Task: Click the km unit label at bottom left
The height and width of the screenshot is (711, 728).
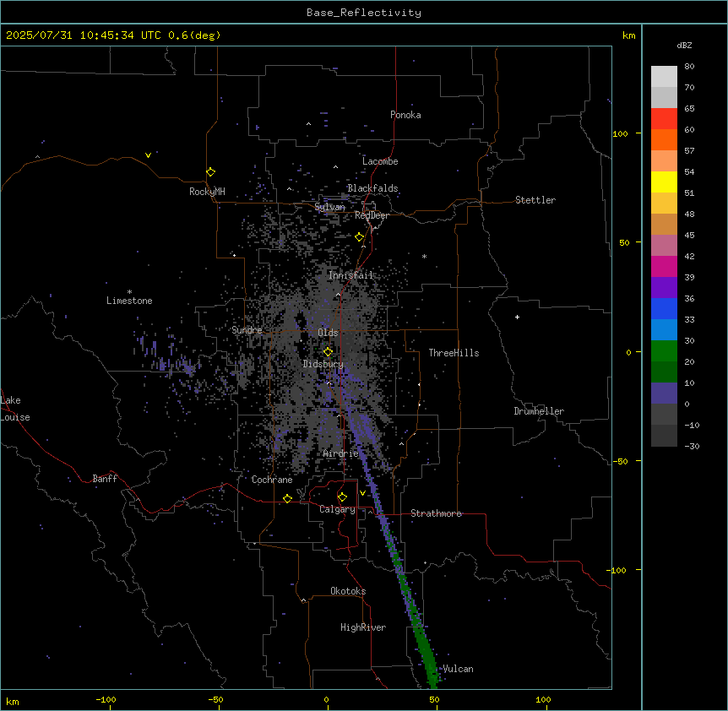Action: point(12,701)
